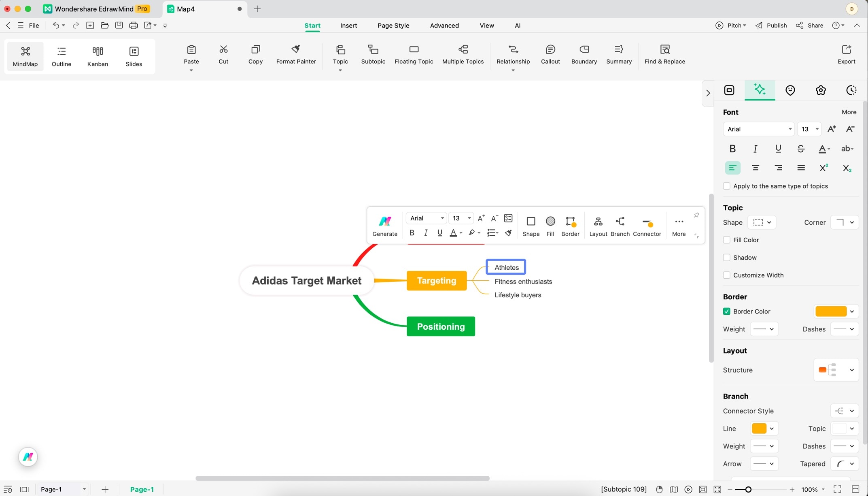Click Generate AI in floating toolbar
Viewport: 868px width, 499px height.
coord(385,226)
